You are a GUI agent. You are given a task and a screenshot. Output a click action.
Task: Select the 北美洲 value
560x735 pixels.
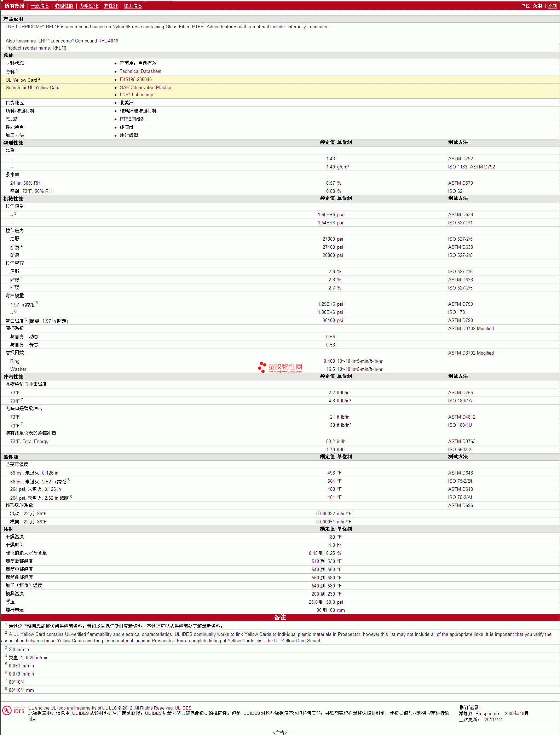pos(127,103)
